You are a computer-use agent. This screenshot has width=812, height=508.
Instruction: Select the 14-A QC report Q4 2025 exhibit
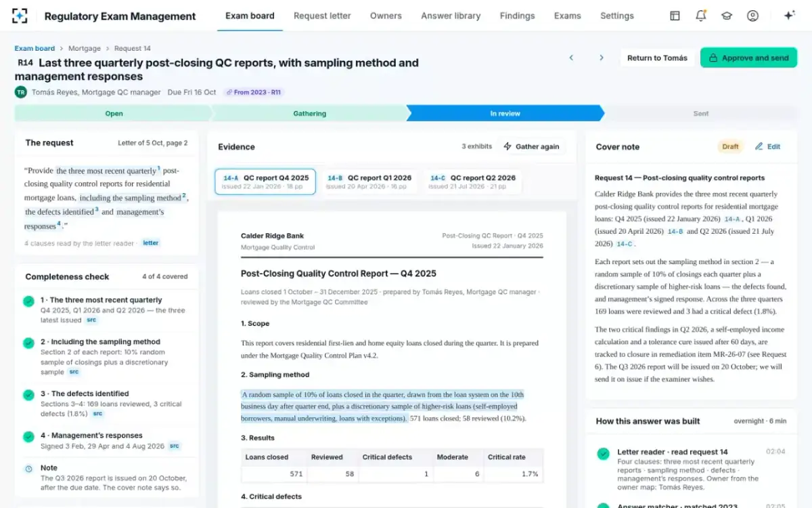point(265,182)
